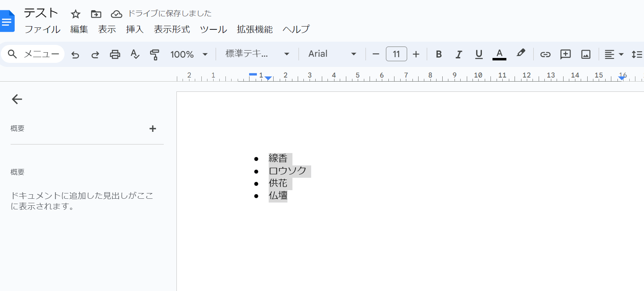Toggle bold formatting

439,54
